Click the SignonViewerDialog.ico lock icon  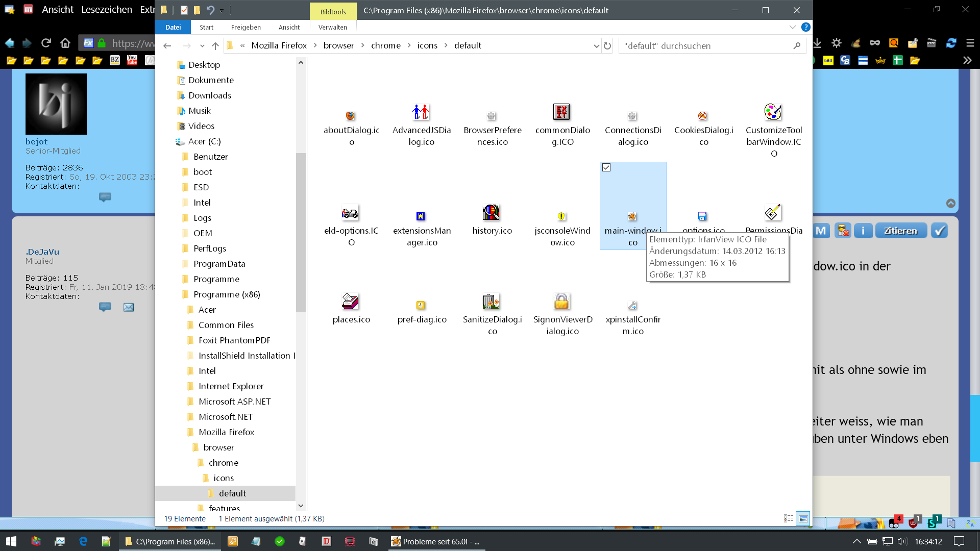[x=561, y=302]
